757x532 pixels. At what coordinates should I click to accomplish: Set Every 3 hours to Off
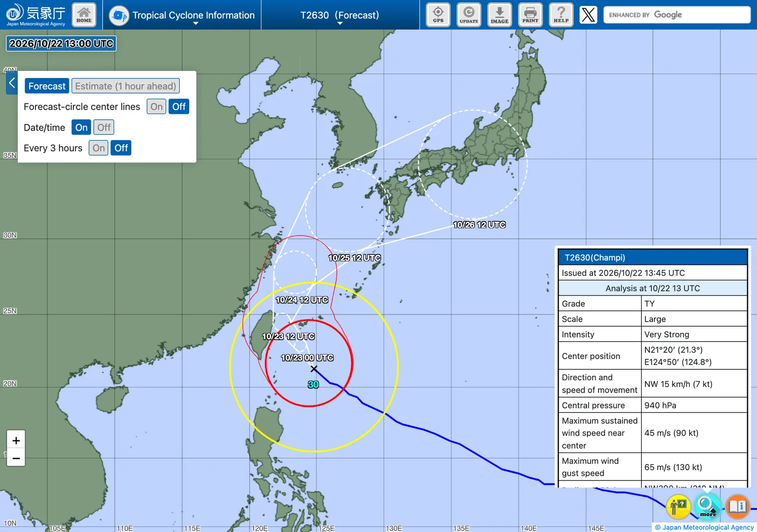[121, 148]
